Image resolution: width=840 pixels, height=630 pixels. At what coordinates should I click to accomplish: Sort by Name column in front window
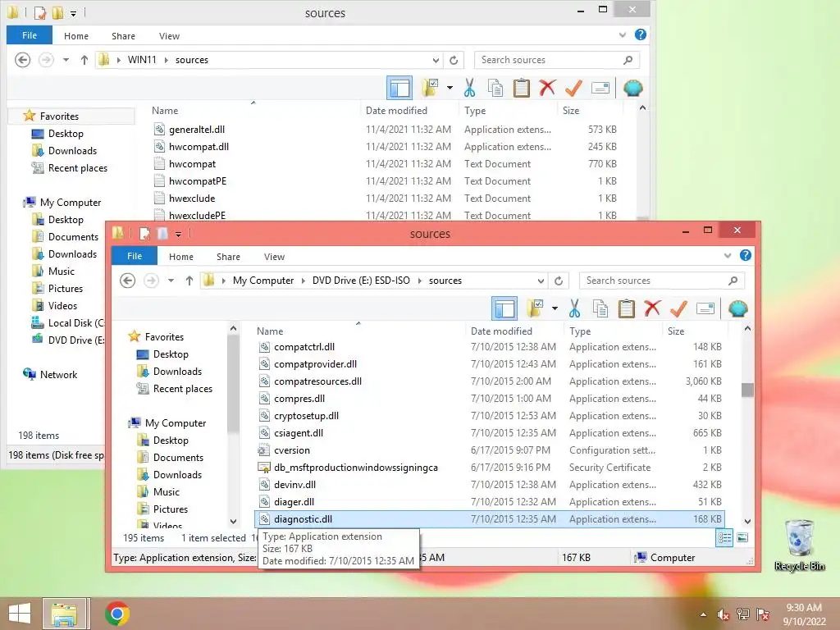pos(270,331)
